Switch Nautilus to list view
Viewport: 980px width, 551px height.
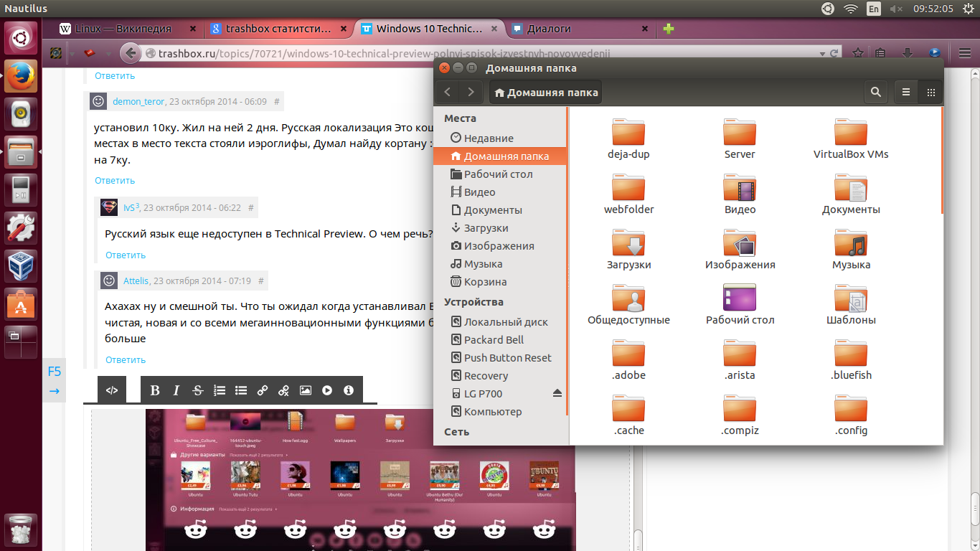[906, 92]
